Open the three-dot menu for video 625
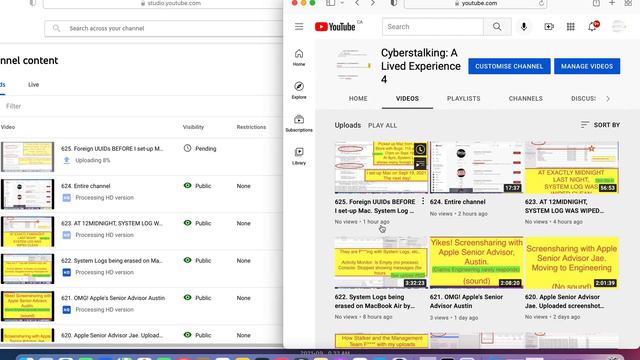Viewport: 640px width, 360px height. pyautogui.click(x=423, y=201)
